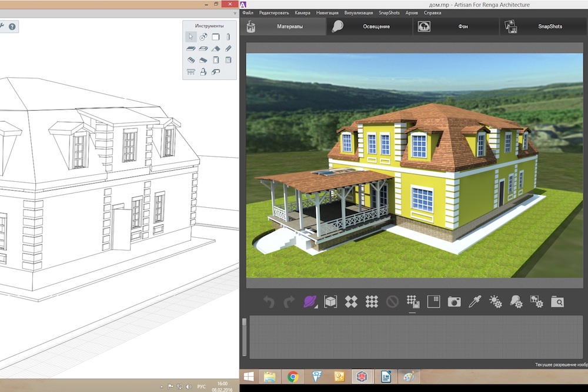This screenshot has height=392, width=588.
Task: Click the camera snapshot icon
Action: pyautogui.click(x=454, y=302)
